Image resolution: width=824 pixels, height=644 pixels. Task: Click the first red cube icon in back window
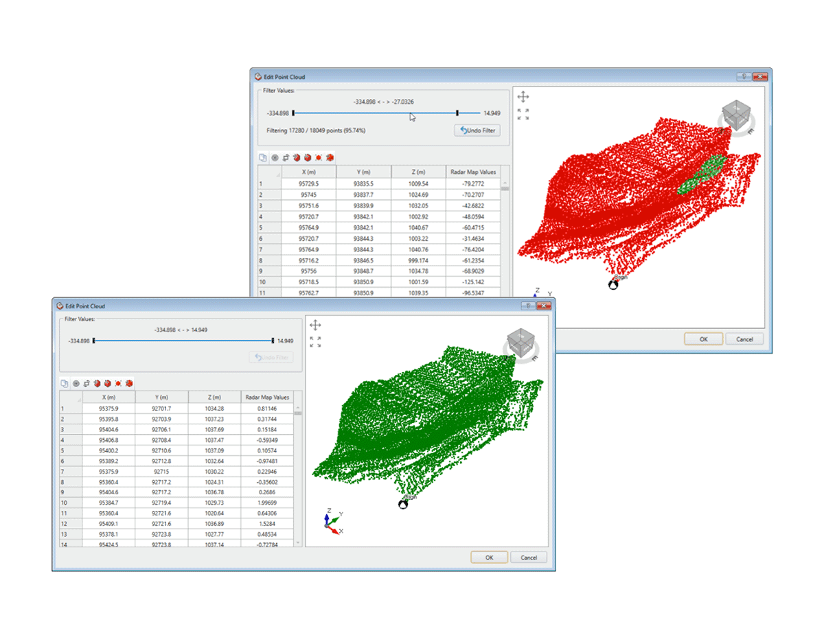(297, 157)
